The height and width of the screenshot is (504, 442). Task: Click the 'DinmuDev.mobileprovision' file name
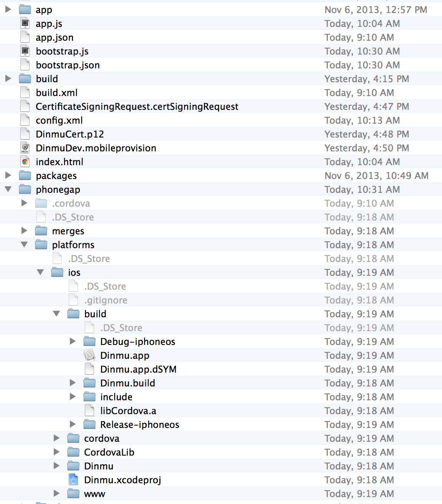(x=96, y=148)
